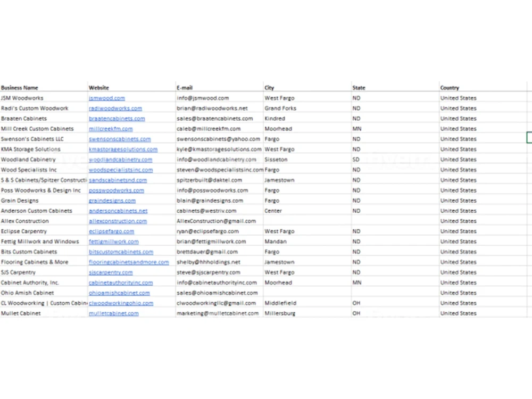Follow posswoodworks.com link
This screenshot has width=532, height=399.
[117, 190]
